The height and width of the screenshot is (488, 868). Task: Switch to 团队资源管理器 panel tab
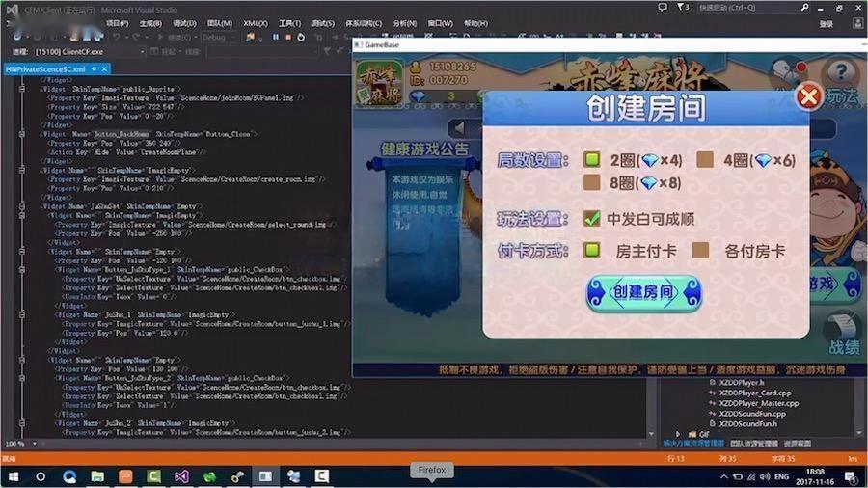[754, 444]
